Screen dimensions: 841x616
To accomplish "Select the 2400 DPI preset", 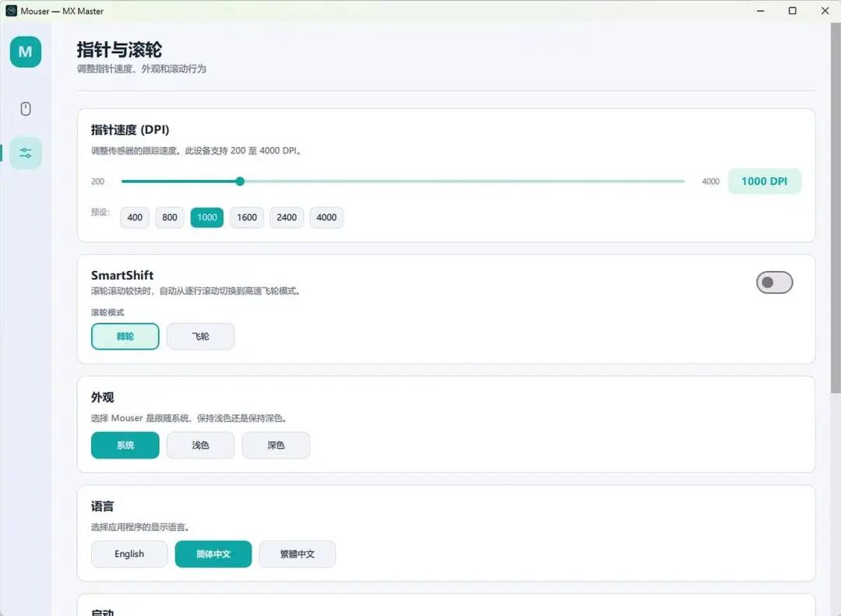I will coord(286,217).
